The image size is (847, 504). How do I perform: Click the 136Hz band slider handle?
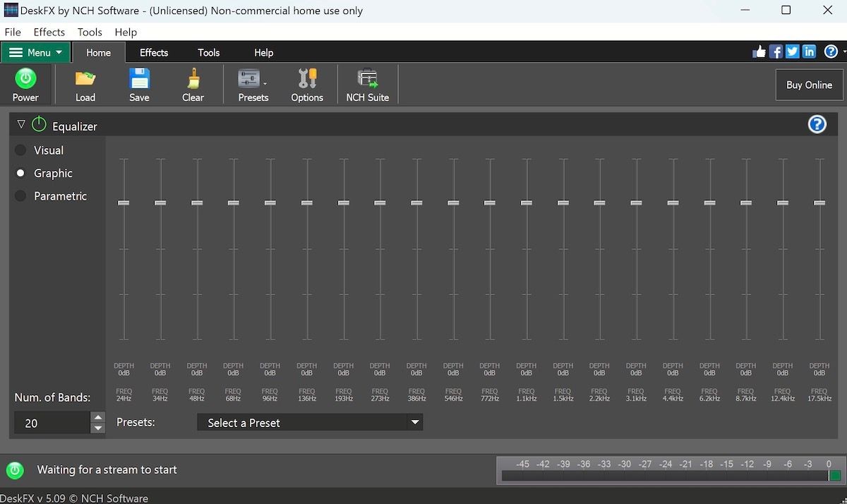306,203
